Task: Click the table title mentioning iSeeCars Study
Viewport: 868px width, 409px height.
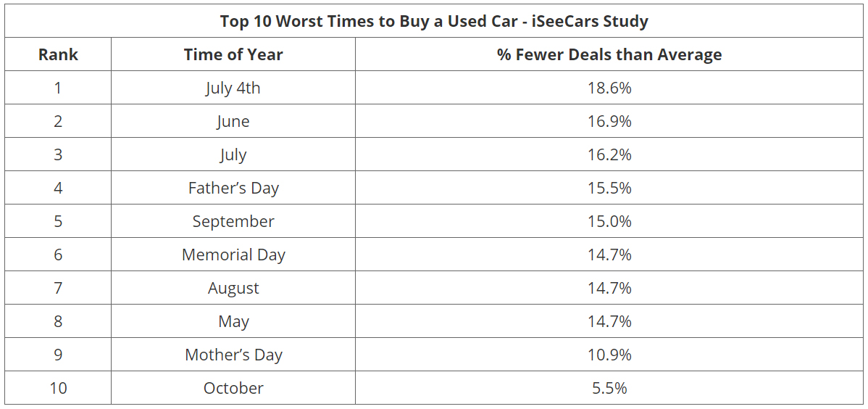Action: [434, 21]
